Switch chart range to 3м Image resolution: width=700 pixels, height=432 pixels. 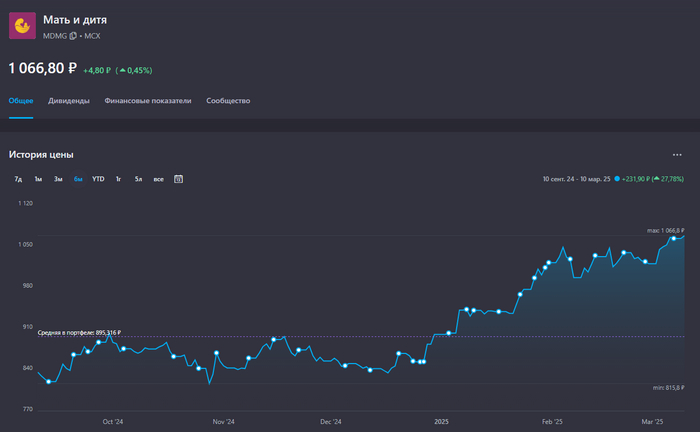pos(58,179)
